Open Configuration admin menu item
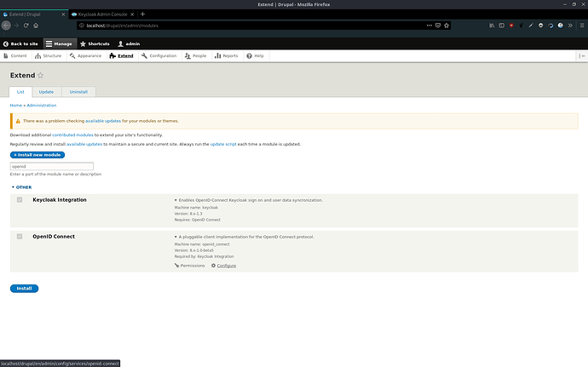This screenshot has width=588, height=367. 159,56
